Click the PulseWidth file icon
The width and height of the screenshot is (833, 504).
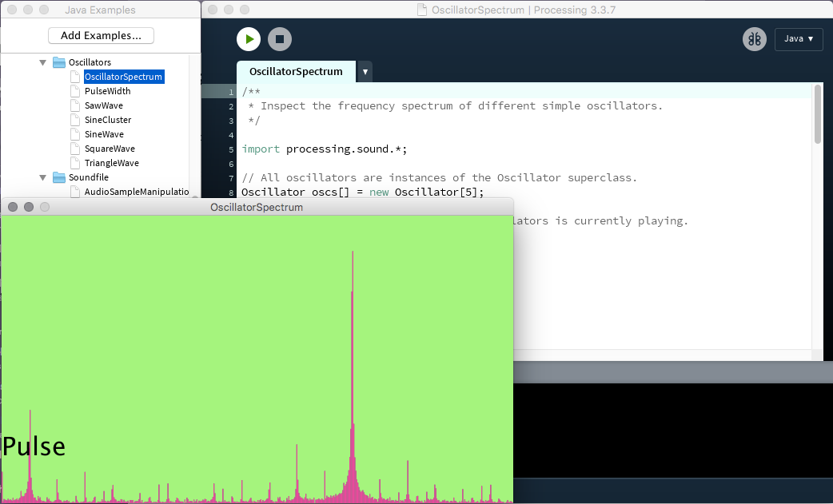tap(75, 91)
